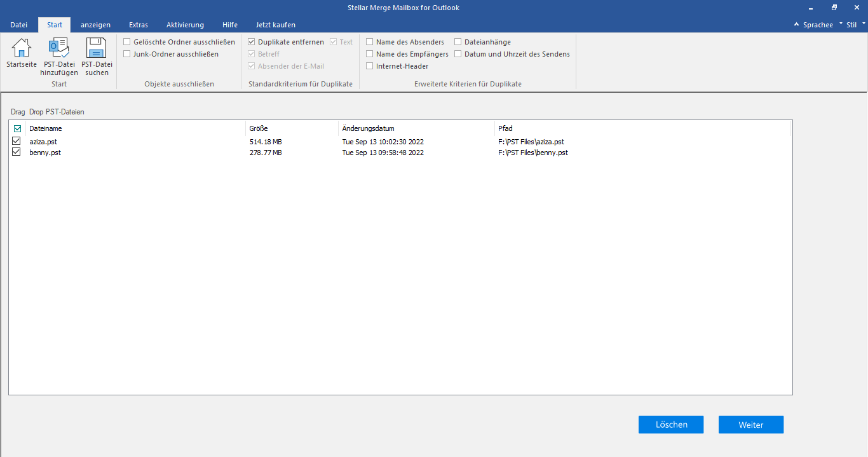Click PST-Datei suchen icon
This screenshot has width=868, height=457.
click(97, 57)
